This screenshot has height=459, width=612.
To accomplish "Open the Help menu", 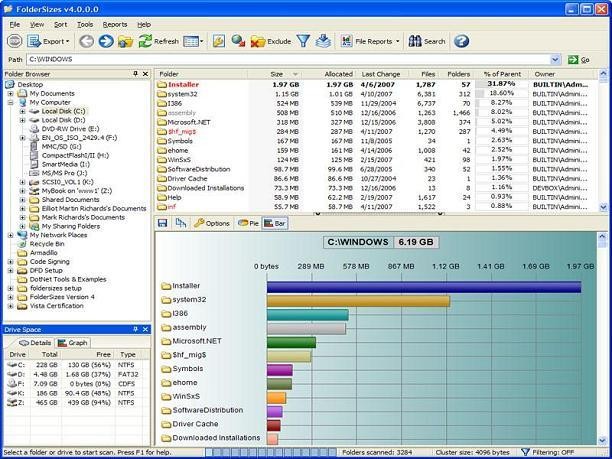I will pos(144,25).
